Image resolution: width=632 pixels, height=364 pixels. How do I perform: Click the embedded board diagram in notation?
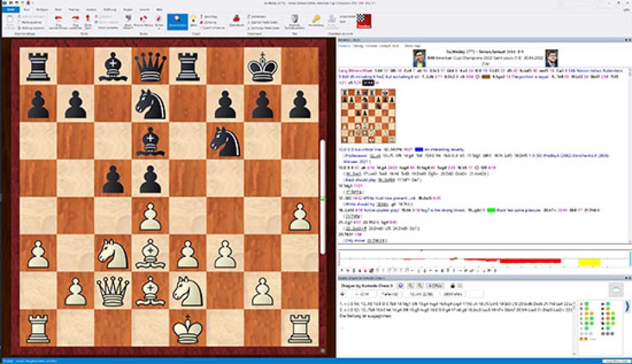pos(368,116)
